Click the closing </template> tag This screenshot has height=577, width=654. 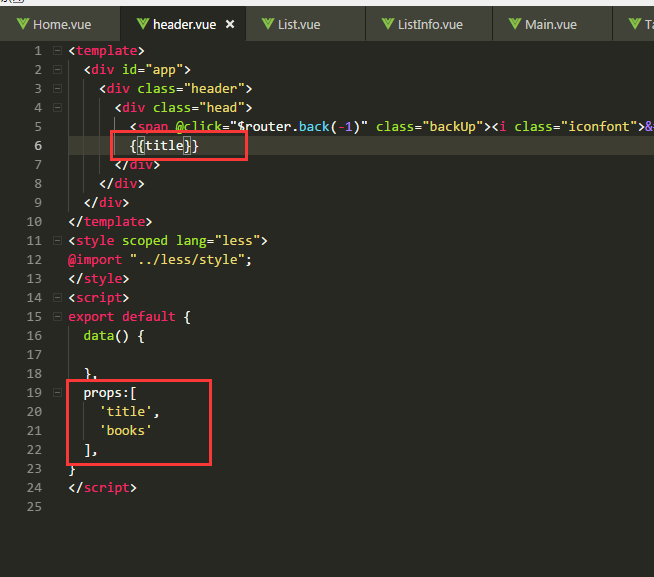click(111, 222)
